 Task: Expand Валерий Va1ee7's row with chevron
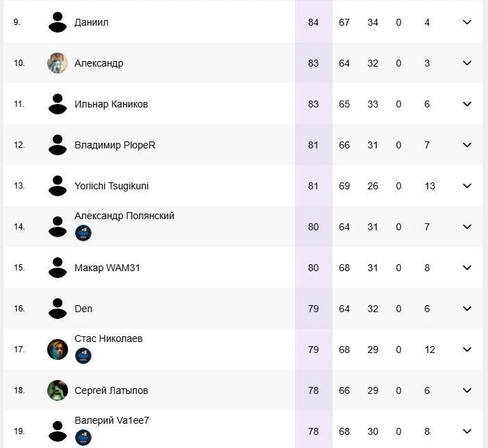[x=467, y=431]
